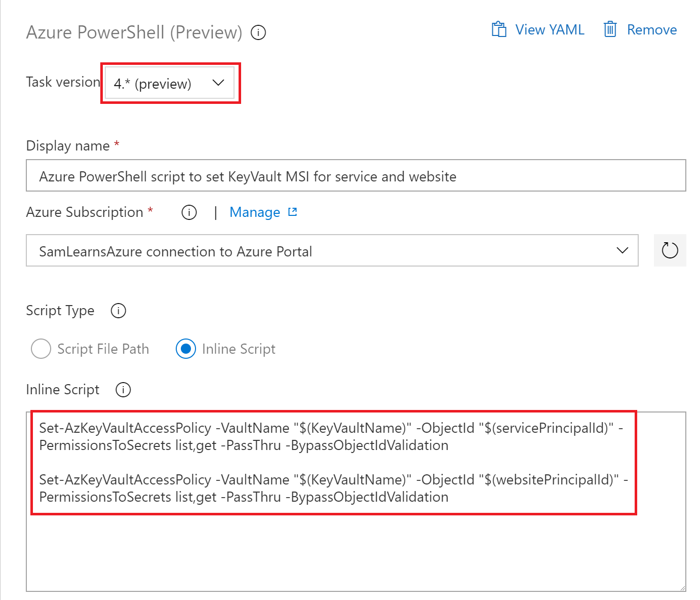Image resolution: width=700 pixels, height=600 pixels.
Task: Click the info icon beside Inline Script label
Action: 123,390
